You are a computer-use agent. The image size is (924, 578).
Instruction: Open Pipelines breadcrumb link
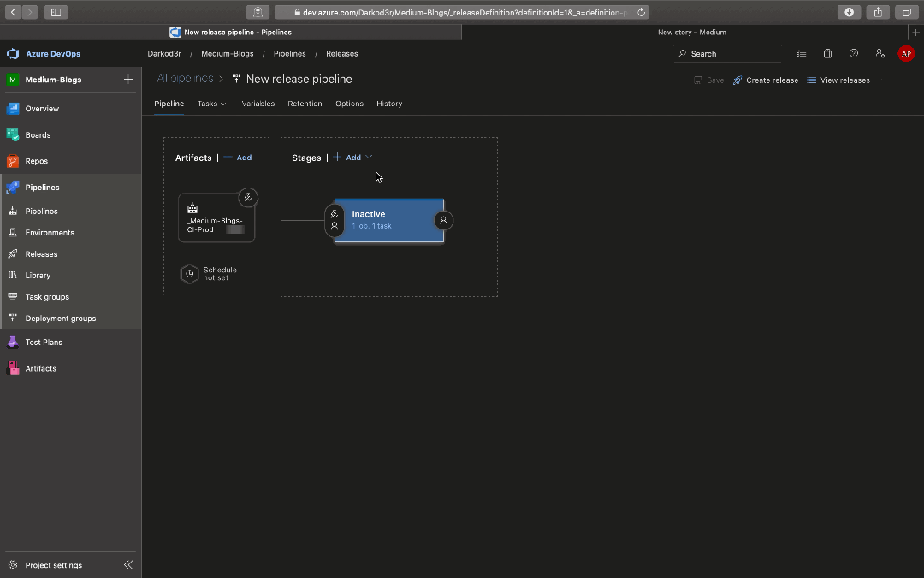[289, 54]
